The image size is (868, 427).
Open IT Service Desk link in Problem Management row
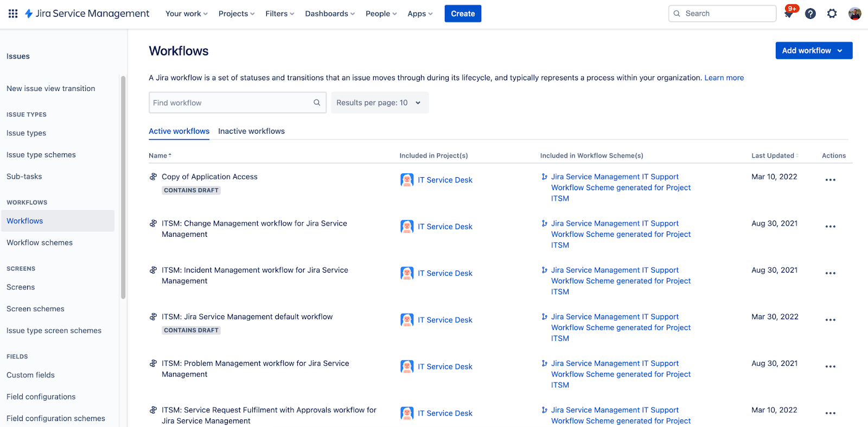click(445, 366)
